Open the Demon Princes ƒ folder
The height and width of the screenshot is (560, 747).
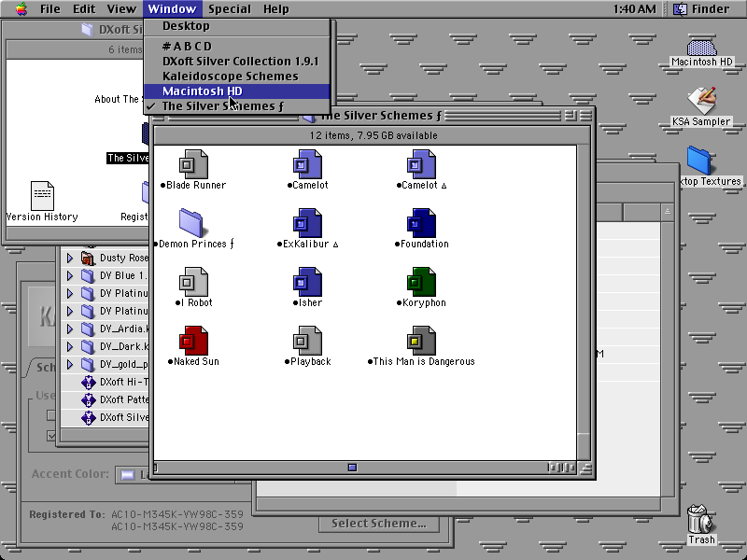[191, 223]
